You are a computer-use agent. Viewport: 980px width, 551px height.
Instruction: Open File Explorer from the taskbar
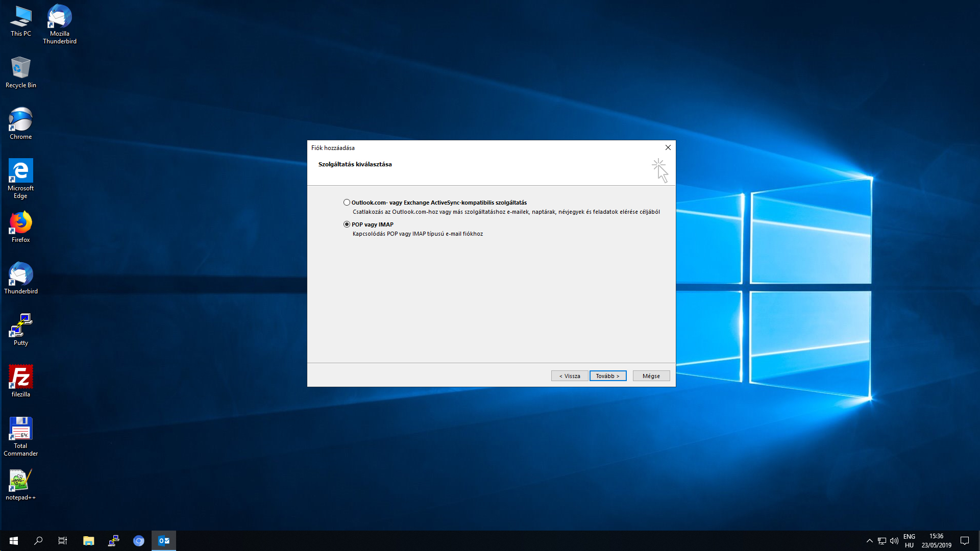pyautogui.click(x=89, y=541)
